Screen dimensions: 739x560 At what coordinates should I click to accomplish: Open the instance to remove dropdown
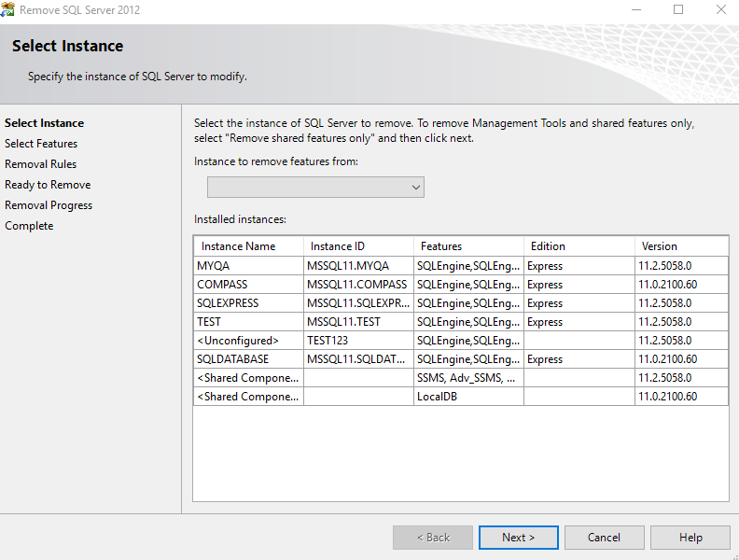(x=315, y=188)
